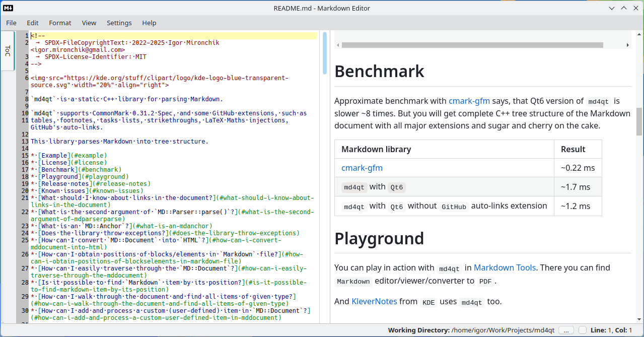Viewport: 644px width, 337px height.
Task: Open the File menu
Action: (11, 23)
